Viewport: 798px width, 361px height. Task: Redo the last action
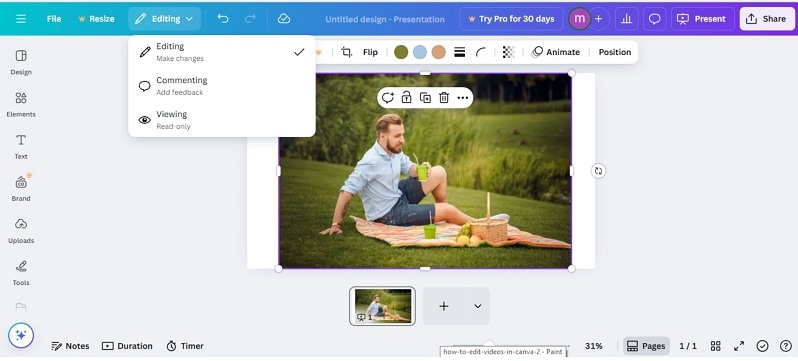tap(250, 19)
